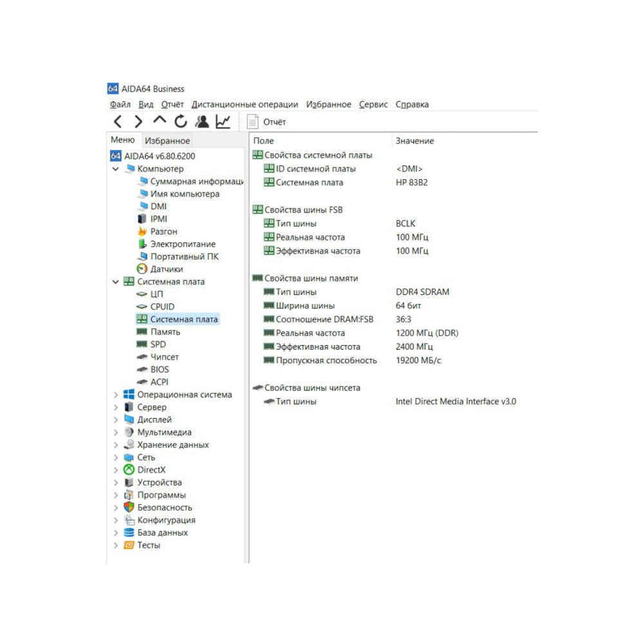Image resolution: width=644 pixels, height=644 pixels.
Task: Open the Чипсет tree item
Action: click(158, 357)
